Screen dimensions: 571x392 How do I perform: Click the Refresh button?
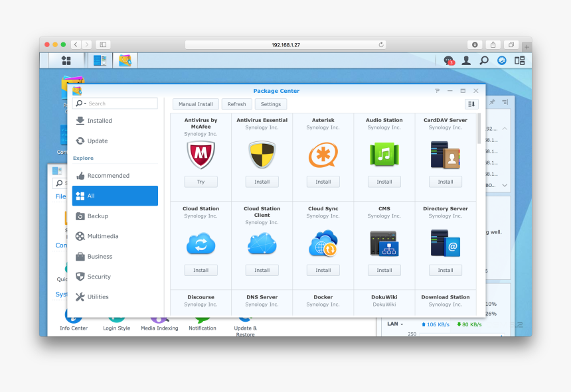click(237, 104)
